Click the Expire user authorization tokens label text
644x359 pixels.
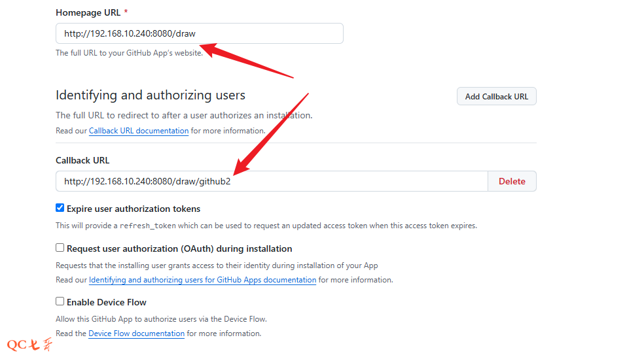click(x=134, y=209)
